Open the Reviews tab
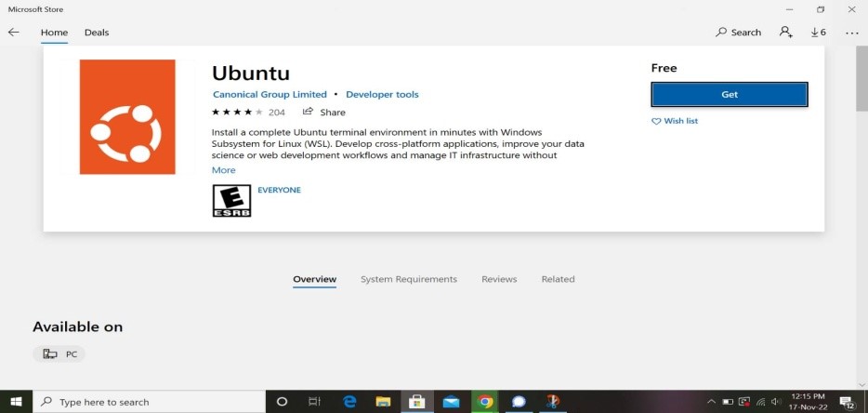This screenshot has width=868, height=413. (x=498, y=279)
